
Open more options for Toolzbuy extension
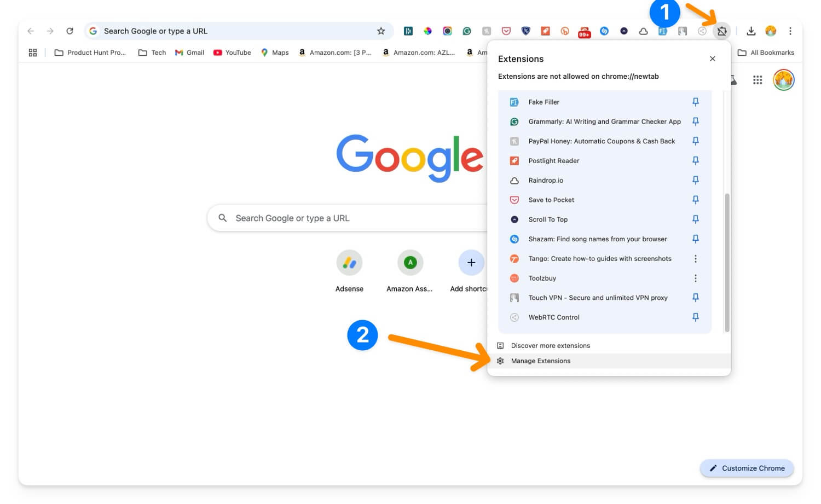pyautogui.click(x=696, y=279)
